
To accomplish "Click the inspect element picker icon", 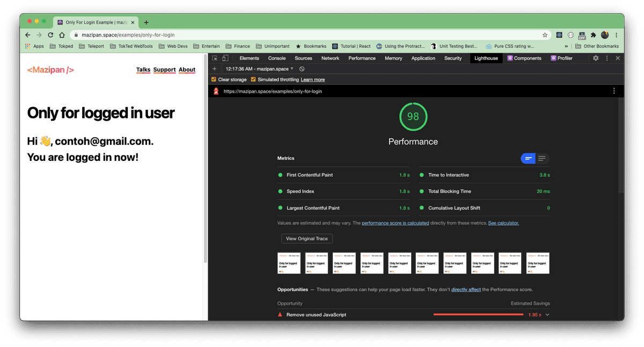I will coord(215,58).
